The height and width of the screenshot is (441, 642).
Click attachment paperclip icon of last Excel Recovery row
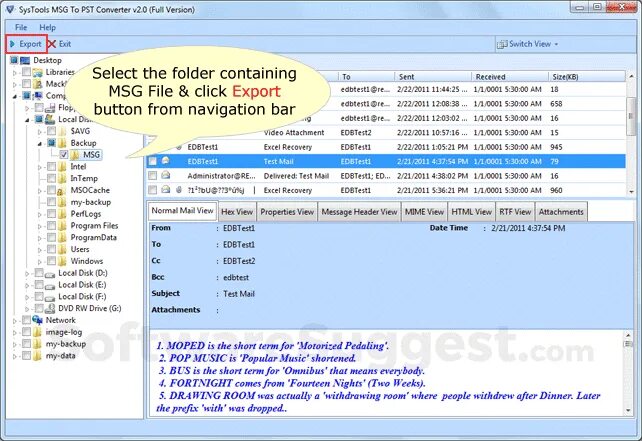179,190
